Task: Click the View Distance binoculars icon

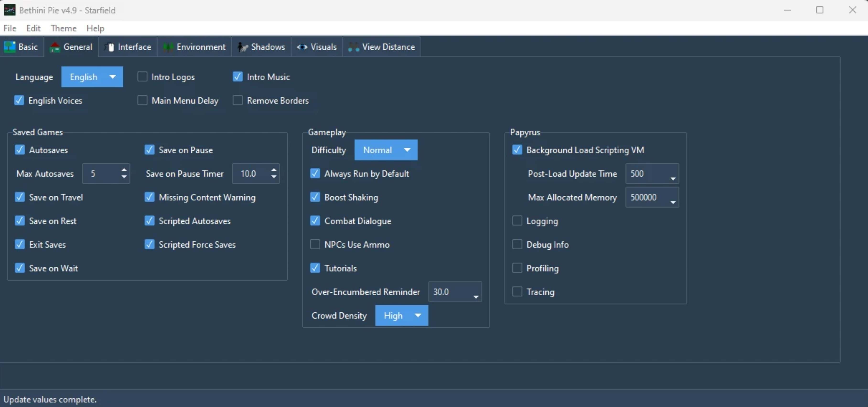Action: point(353,47)
